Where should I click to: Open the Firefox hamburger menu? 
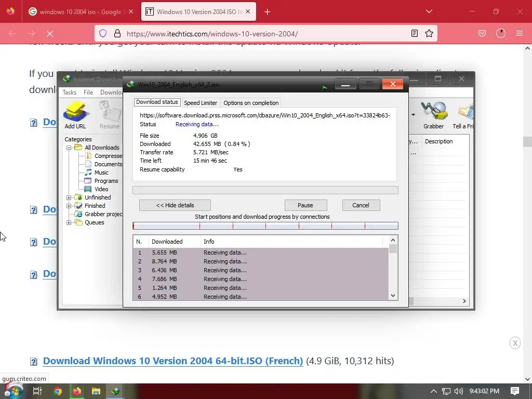519,33
